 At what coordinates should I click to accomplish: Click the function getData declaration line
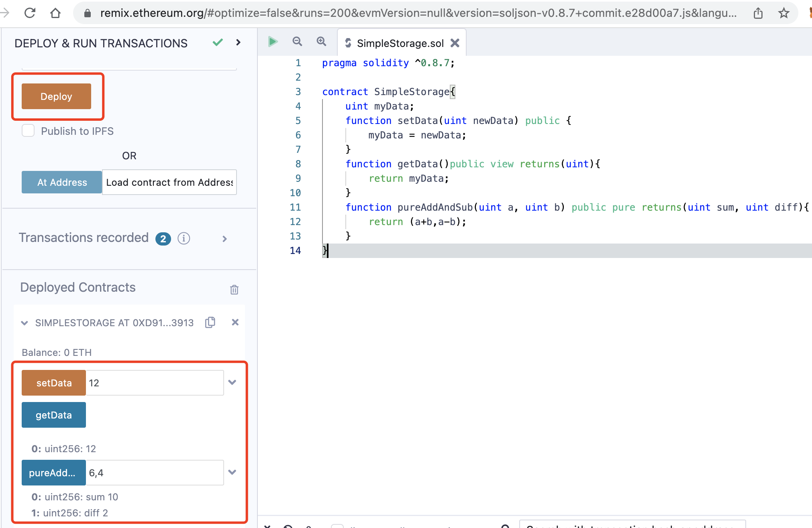tap(473, 164)
